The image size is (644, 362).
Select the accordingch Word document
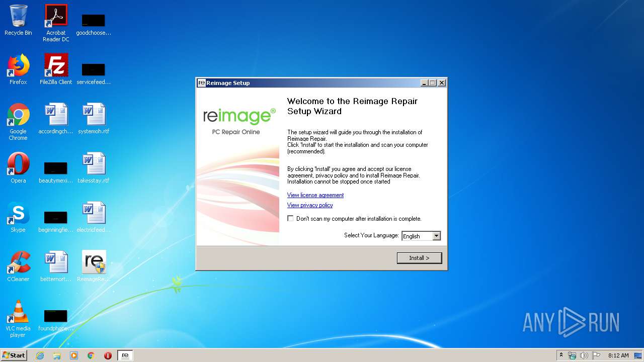click(56, 119)
